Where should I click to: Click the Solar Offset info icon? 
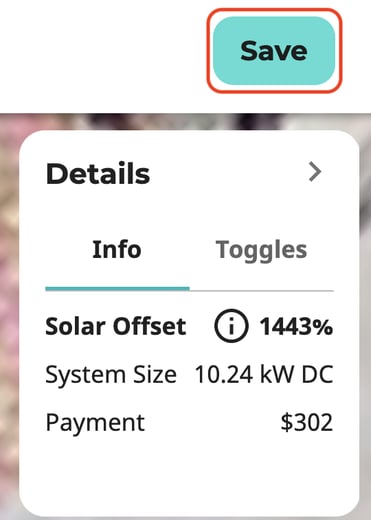pyautogui.click(x=231, y=326)
